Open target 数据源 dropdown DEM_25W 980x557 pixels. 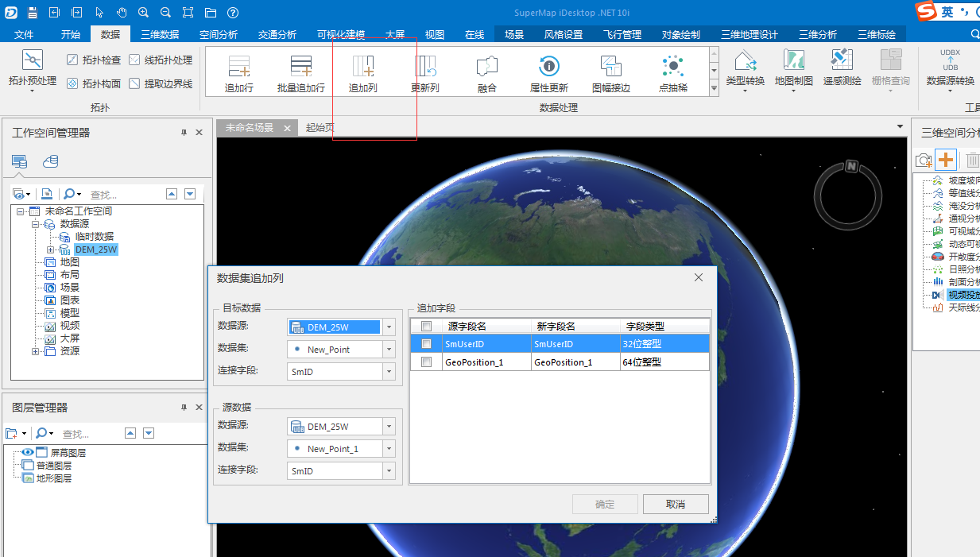389,327
